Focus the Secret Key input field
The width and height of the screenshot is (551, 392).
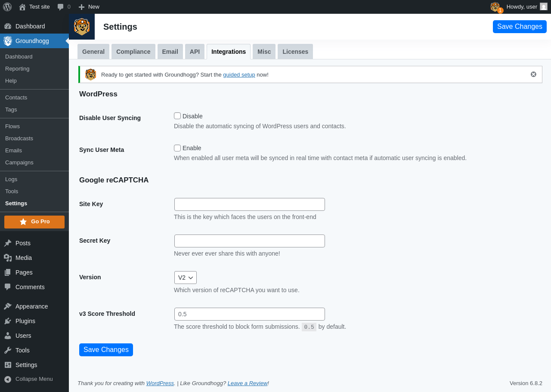tap(250, 241)
